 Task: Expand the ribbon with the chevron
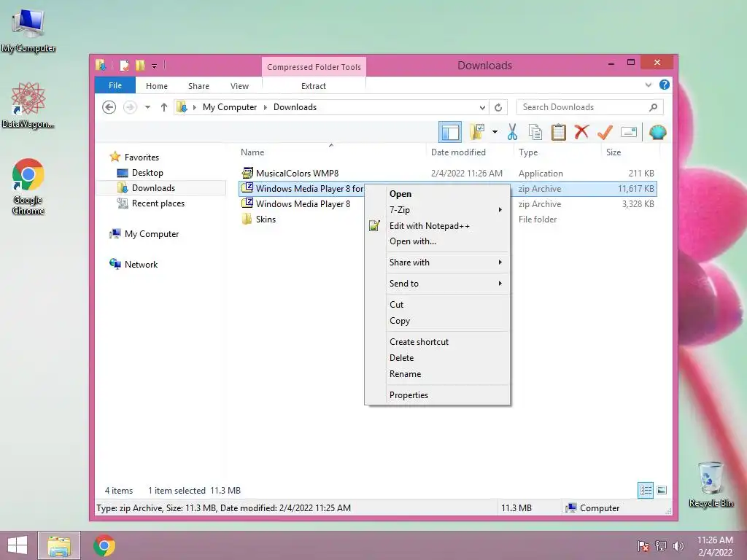point(648,85)
